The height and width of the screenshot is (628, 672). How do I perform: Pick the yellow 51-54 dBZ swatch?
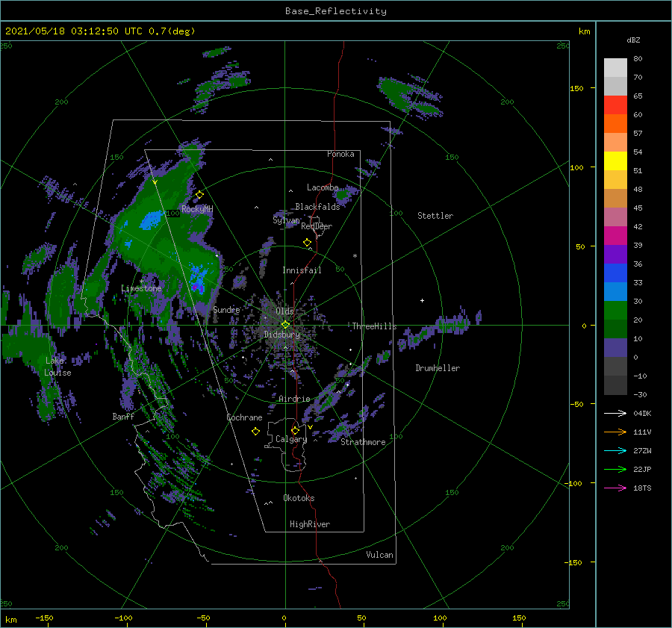coord(615,161)
